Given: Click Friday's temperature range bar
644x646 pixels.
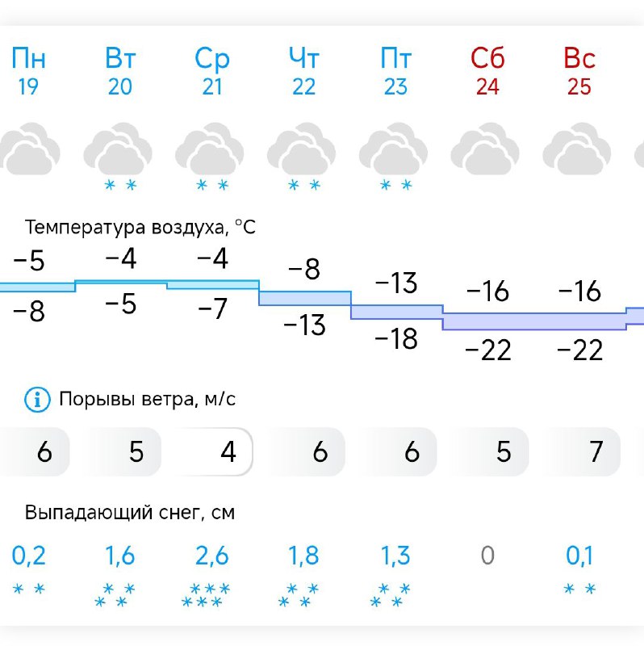Looking at the screenshot, I should point(396,312).
